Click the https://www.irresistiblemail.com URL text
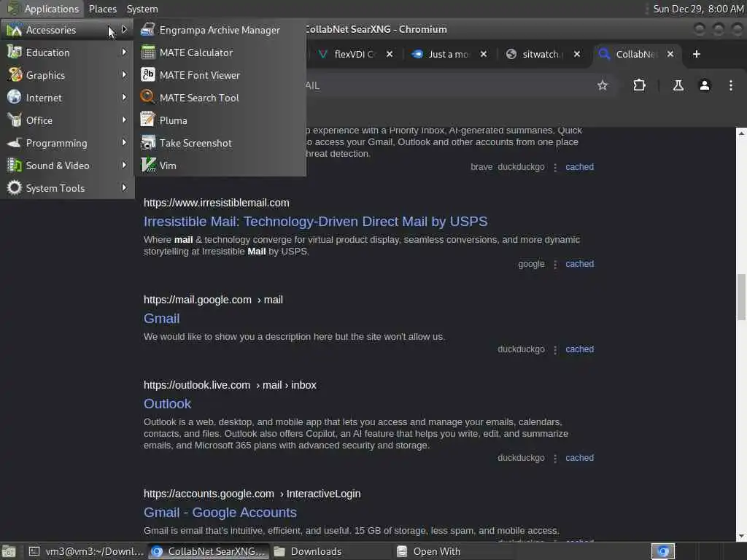747x560 pixels. (216, 203)
